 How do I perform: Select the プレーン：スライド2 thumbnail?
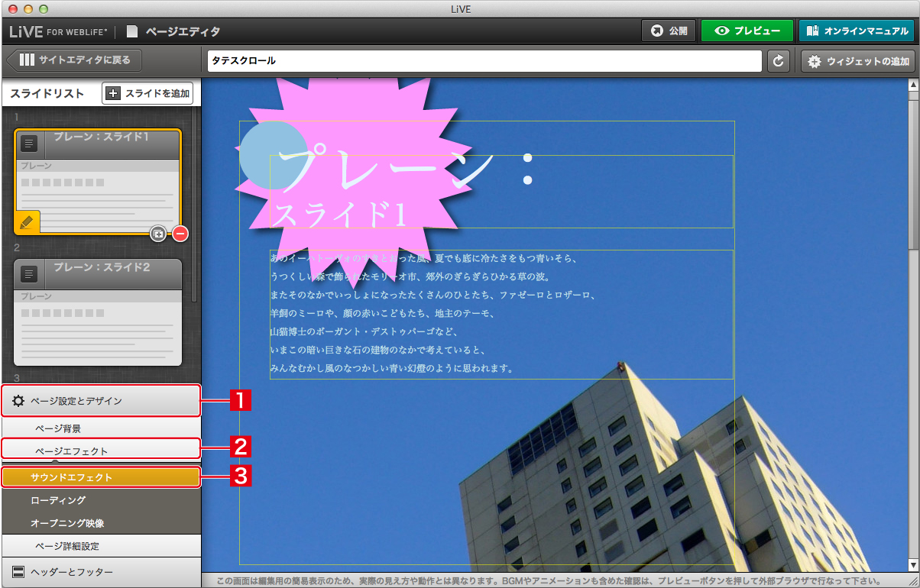pyautogui.click(x=98, y=312)
